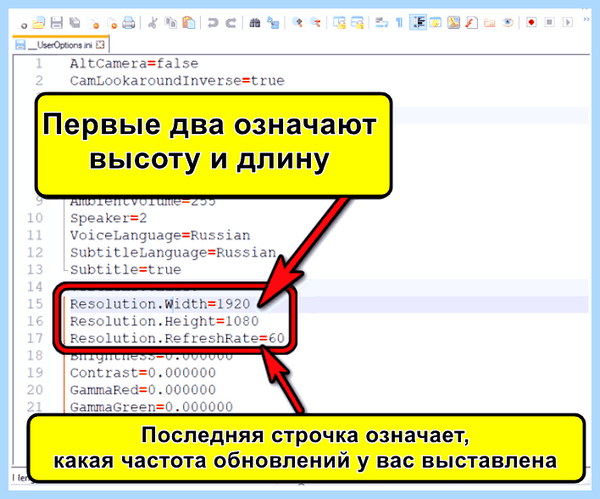Viewport: 600px width, 499px height.
Task: Zoom in using the magnifier plus icon
Action: [297, 23]
